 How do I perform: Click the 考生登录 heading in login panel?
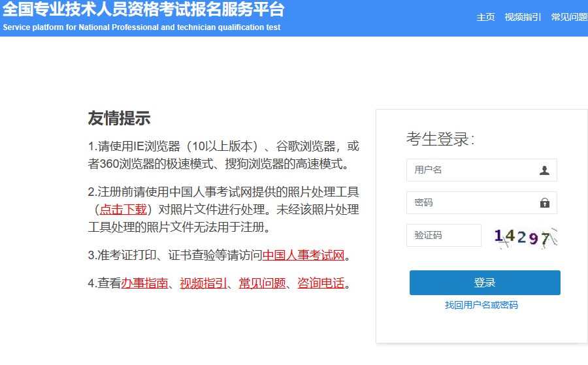pyautogui.click(x=440, y=139)
